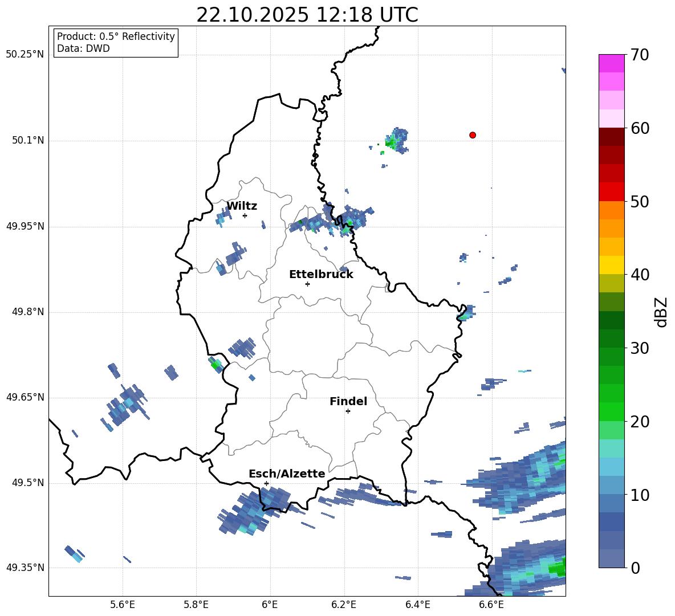Click the dark red colorbar band below 60

tap(611, 137)
